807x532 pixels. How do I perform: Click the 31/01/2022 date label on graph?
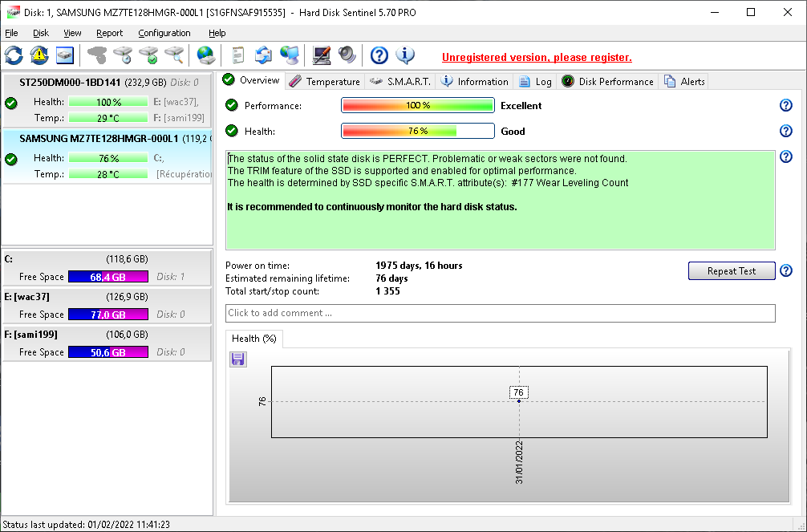(x=519, y=462)
